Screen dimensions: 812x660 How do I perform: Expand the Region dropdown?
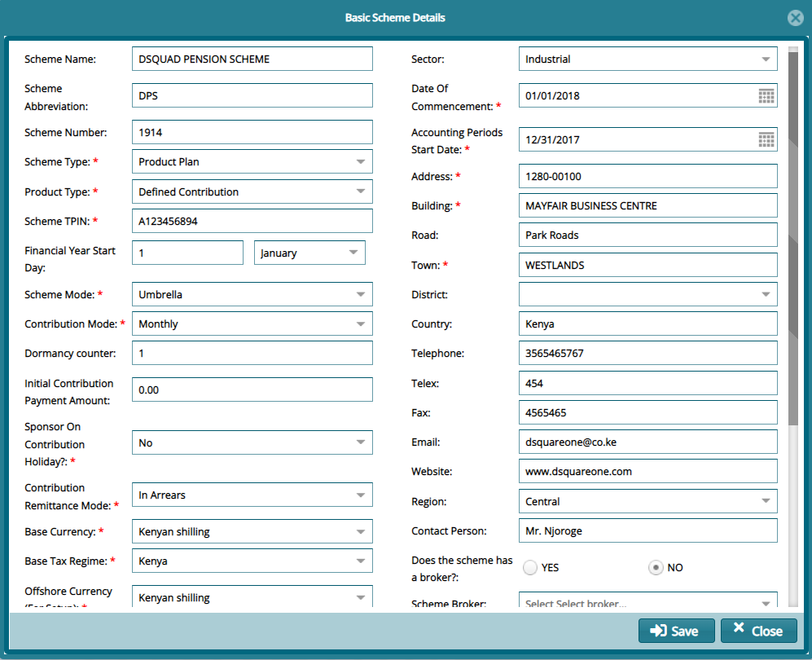(x=647, y=501)
